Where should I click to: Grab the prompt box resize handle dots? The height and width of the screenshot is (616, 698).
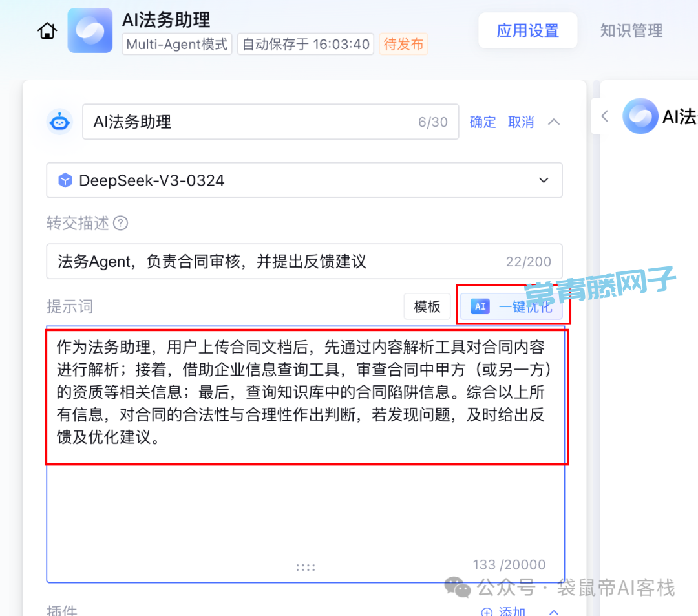[306, 568]
